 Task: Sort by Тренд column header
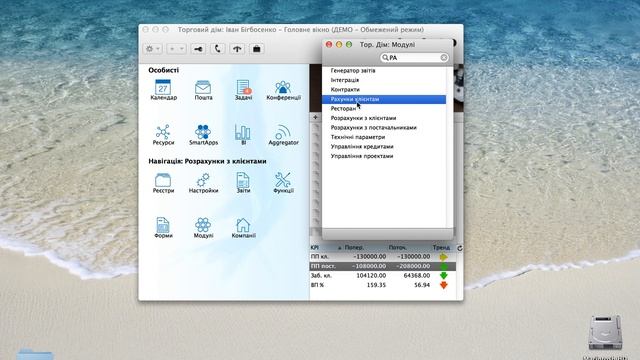tap(441, 248)
